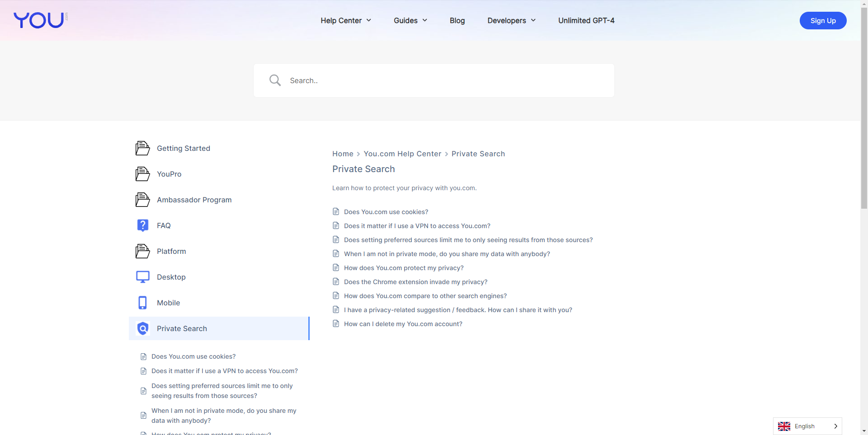Open article comparing You.com to other engines
The image size is (868, 435).
425,296
